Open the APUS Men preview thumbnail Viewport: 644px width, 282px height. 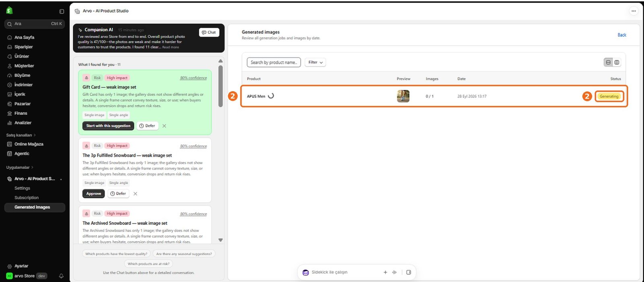pyautogui.click(x=403, y=96)
